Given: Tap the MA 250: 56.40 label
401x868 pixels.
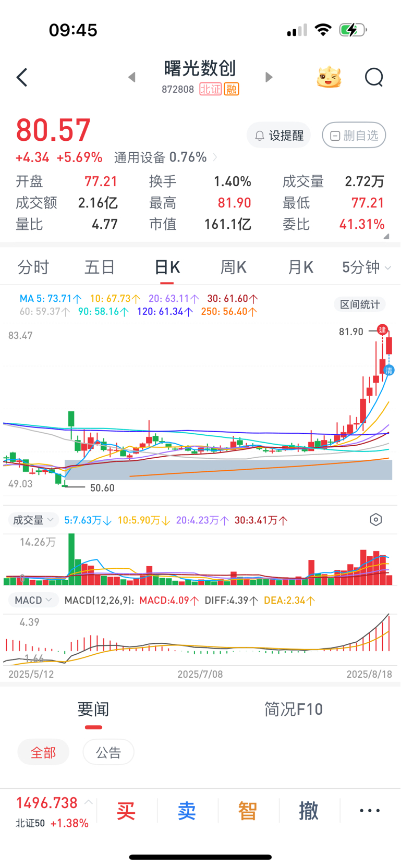Looking at the screenshot, I should tap(229, 312).
